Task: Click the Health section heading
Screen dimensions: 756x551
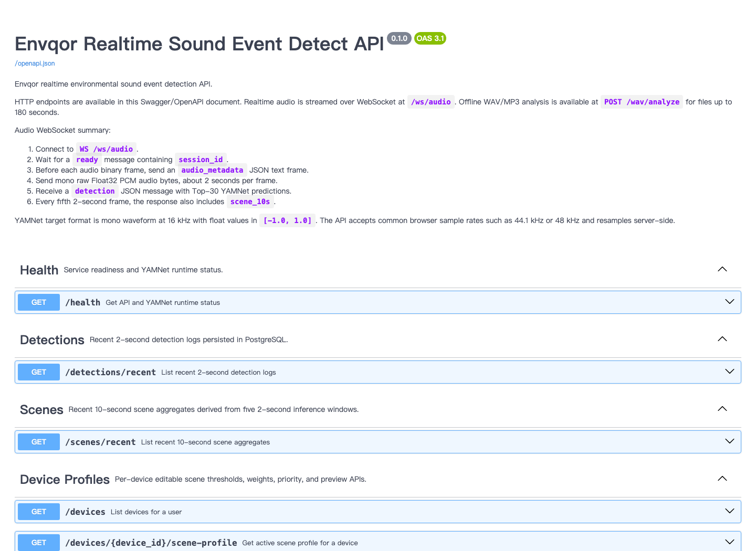Action: coord(39,270)
